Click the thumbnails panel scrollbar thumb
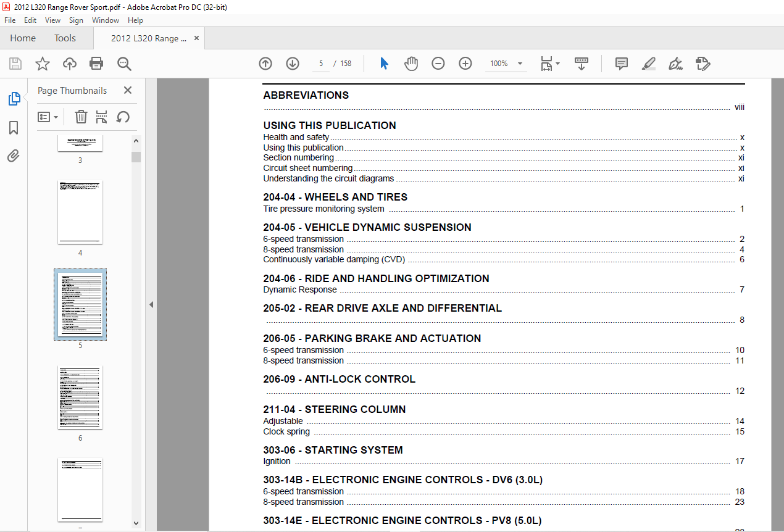 [x=136, y=157]
